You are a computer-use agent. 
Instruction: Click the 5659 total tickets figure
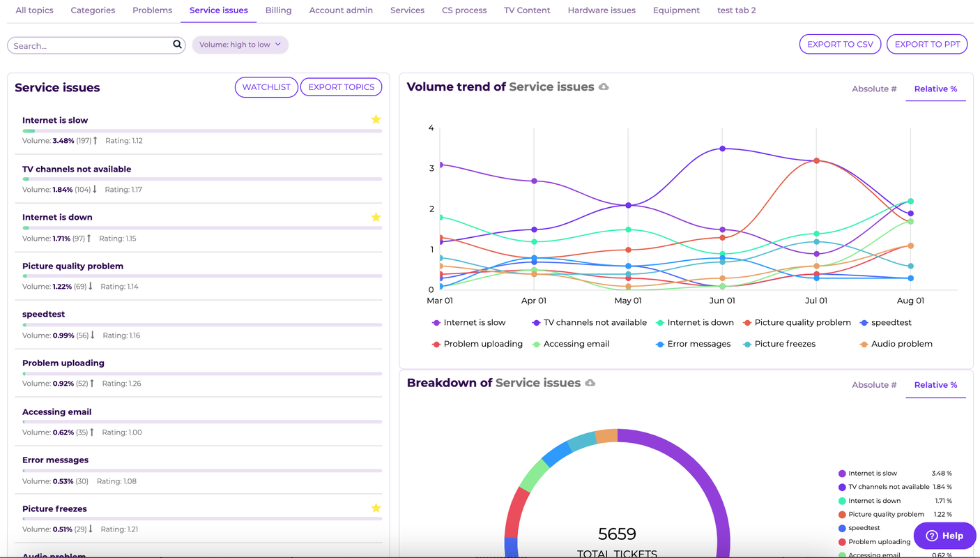(617, 534)
